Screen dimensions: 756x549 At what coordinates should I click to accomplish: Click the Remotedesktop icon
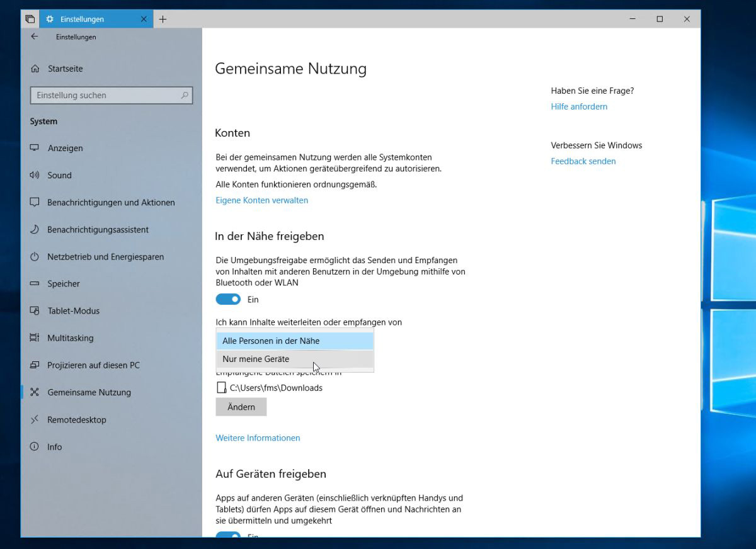coord(33,419)
